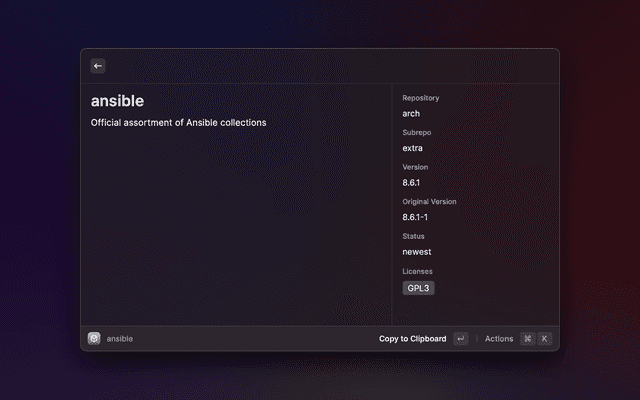Click the K key badge
Image resolution: width=640 pixels, height=400 pixels.
545,339
